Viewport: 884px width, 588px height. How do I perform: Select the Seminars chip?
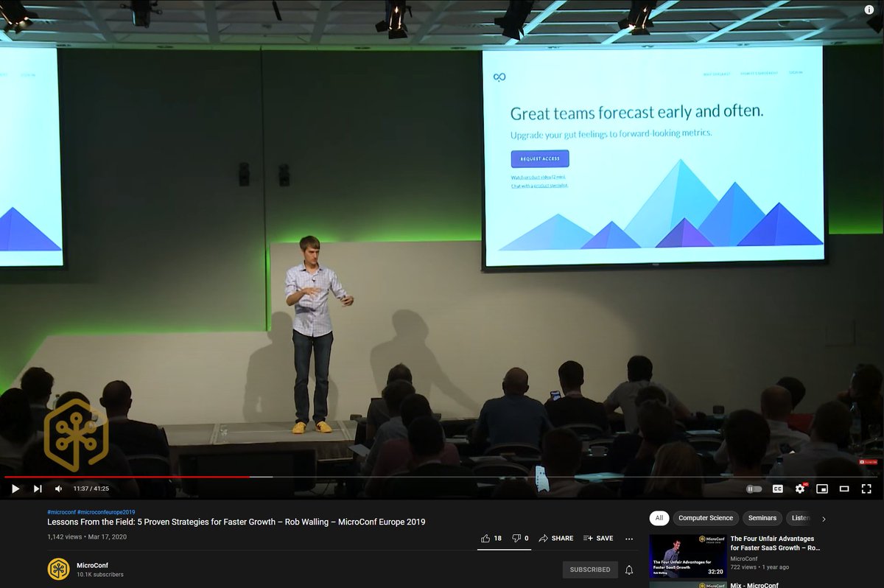tap(762, 518)
